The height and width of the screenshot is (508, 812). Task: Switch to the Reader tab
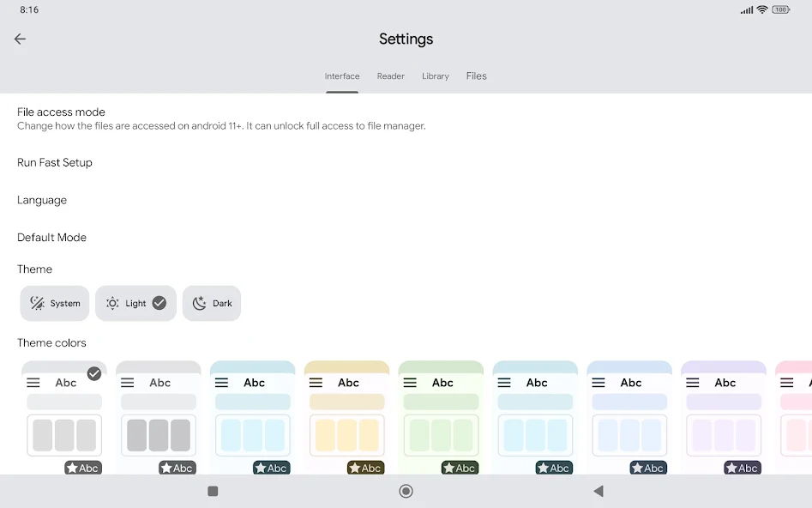click(390, 76)
